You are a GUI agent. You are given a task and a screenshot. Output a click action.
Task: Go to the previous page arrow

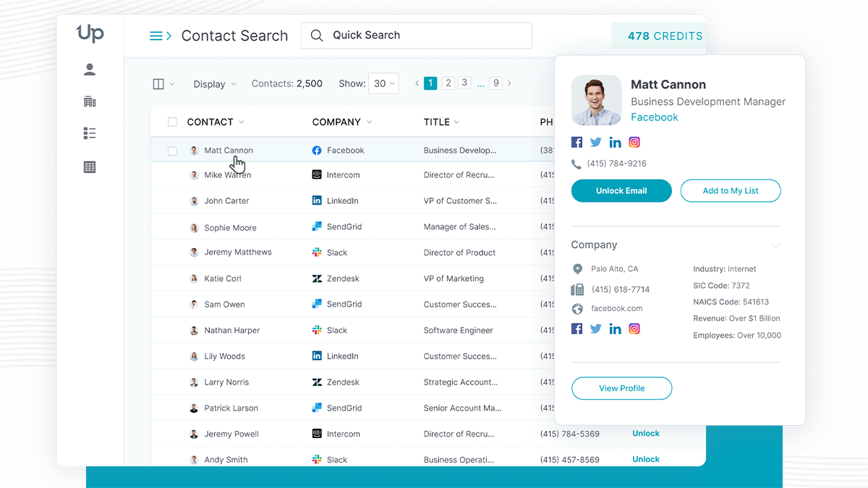[417, 84]
